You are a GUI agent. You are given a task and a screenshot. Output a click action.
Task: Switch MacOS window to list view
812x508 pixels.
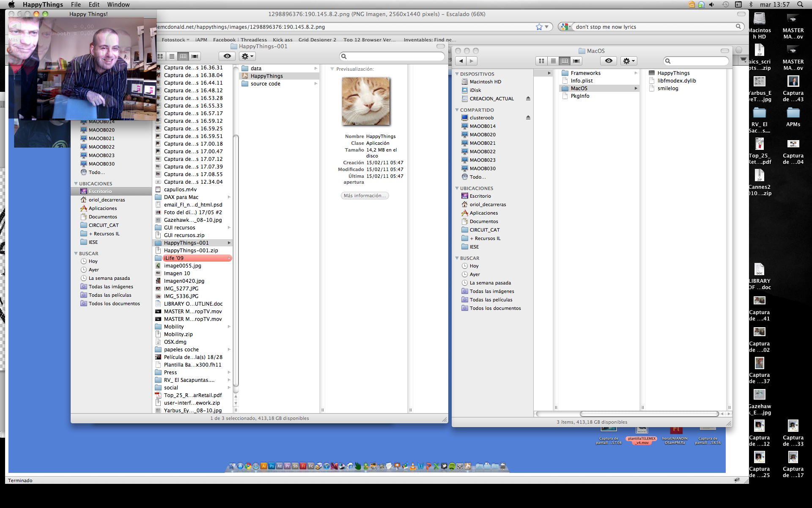click(x=553, y=61)
